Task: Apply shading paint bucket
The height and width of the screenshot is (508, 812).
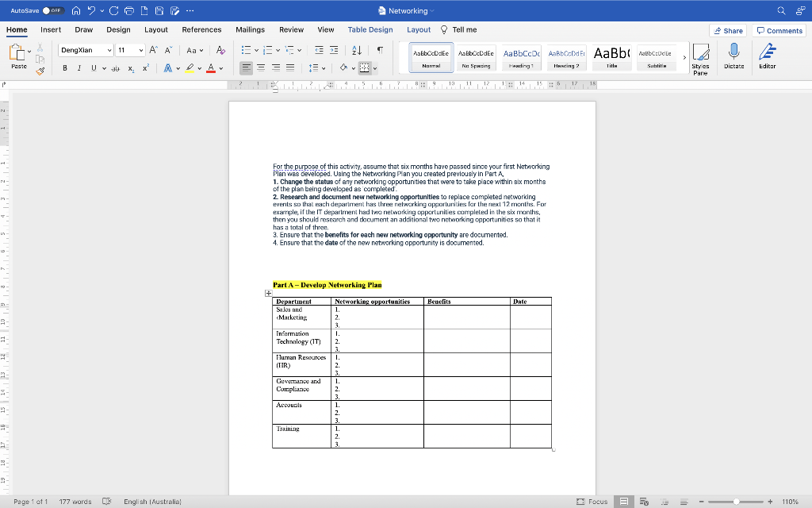Action: [x=343, y=68]
